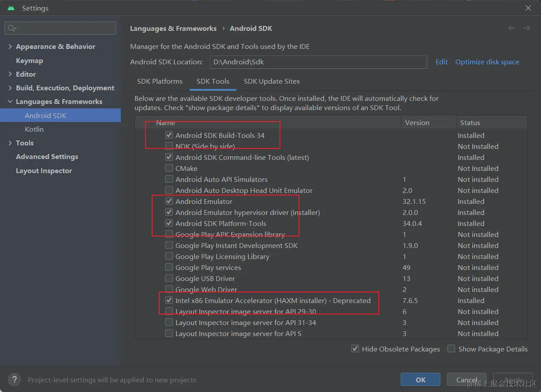The image size is (541, 392).
Task: Disable Hide Obsolete Packages
Action: pos(355,348)
